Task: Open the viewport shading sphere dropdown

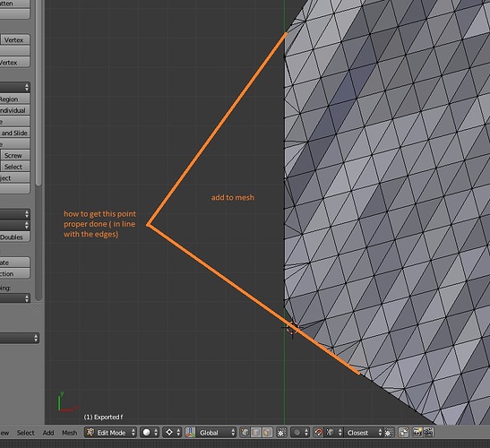Action: (x=150, y=433)
